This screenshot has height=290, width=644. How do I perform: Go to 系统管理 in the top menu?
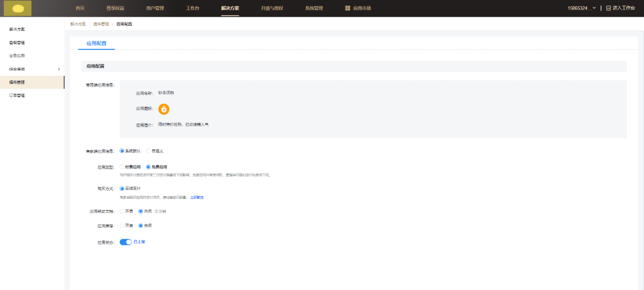(x=314, y=8)
